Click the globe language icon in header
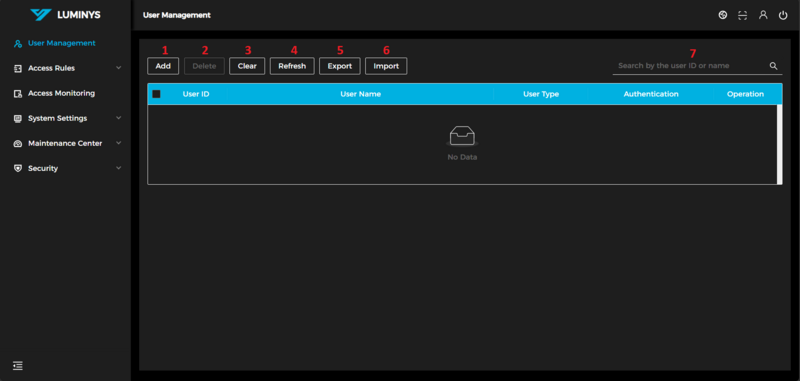Viewport: 800px width, 381px height. click(x=722, y=15)
